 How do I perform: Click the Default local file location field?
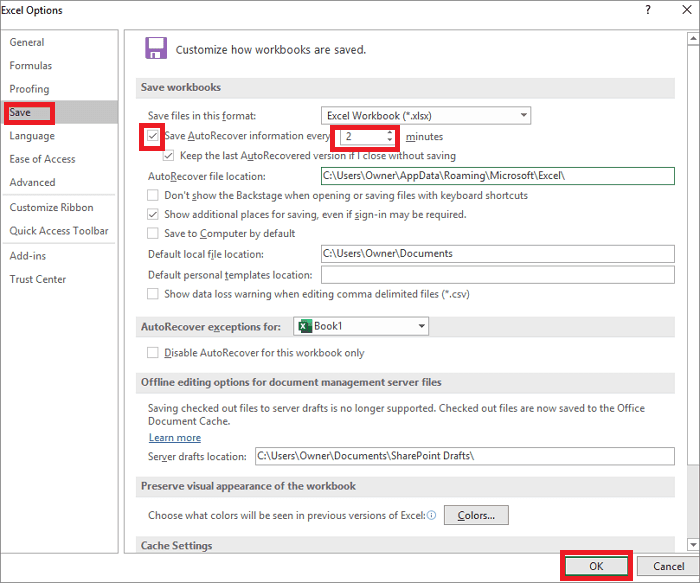tap(498, 254)
